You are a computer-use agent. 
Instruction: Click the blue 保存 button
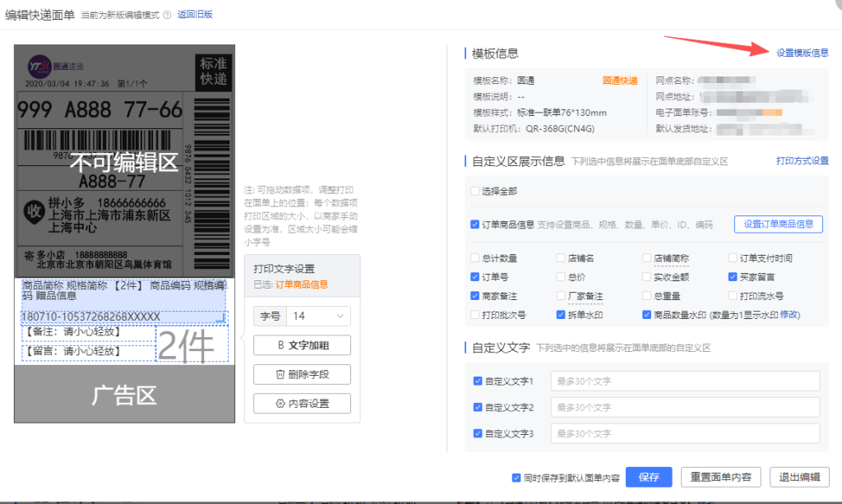[x=649, y=478]
